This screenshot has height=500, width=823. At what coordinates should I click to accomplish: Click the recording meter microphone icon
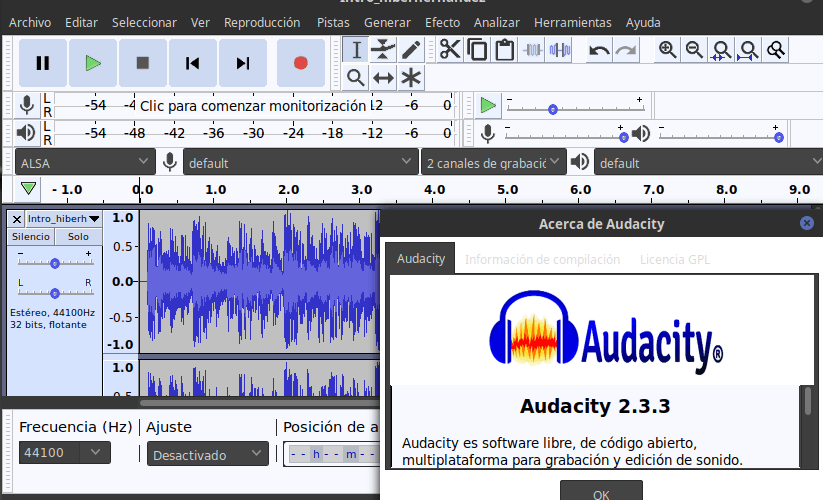pos(27,105)
